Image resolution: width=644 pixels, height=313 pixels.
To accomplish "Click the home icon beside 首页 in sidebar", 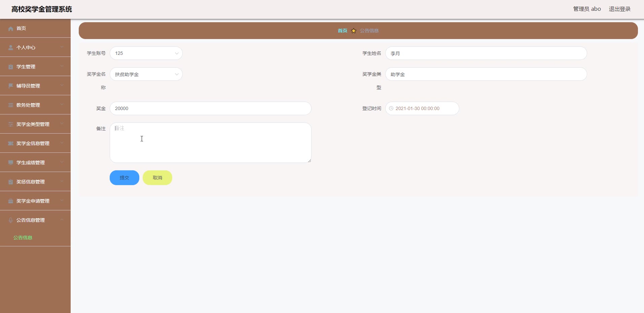I will click(11, 29).
